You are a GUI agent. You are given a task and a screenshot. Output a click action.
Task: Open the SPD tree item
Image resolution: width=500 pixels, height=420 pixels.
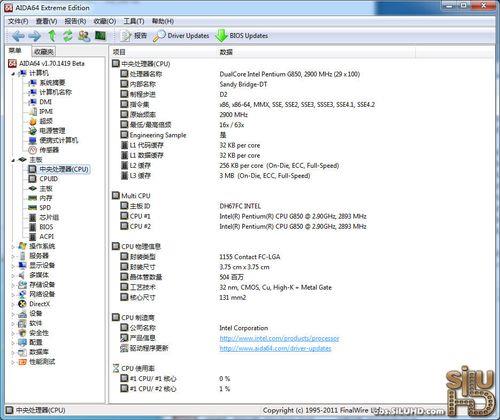(x=40, y=208)
